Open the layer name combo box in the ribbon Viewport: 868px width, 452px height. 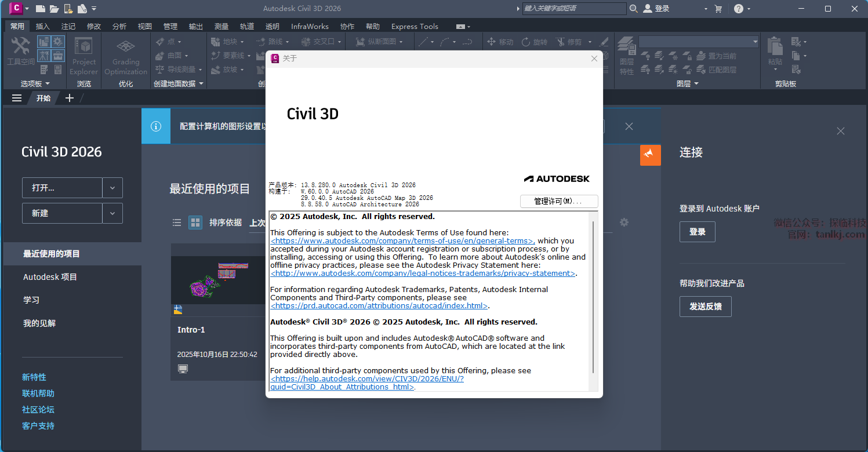point(699,42)
